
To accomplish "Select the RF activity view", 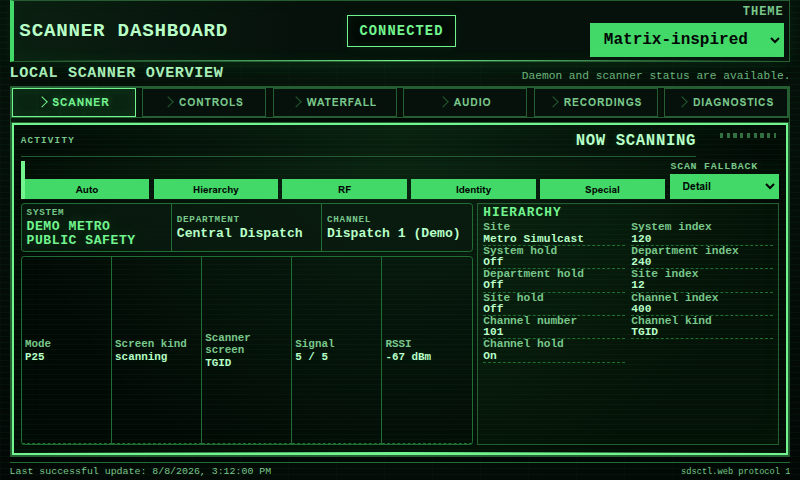I will point(344,189).
